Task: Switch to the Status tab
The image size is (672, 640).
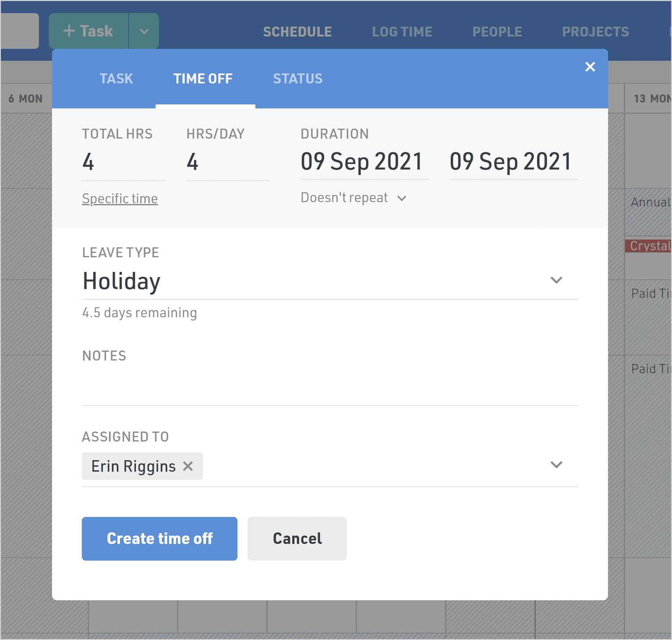Action: click(297, 79)
